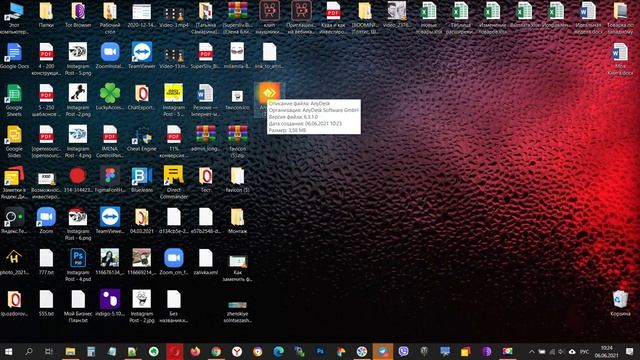
Task: Select the Google Sheets shortcut
Action: point(14,93)
